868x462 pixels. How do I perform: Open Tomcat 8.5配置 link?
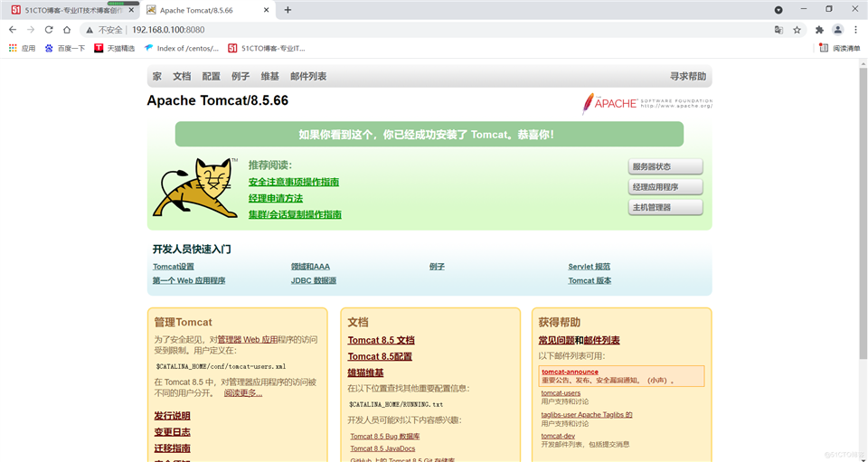pos(380,356)
